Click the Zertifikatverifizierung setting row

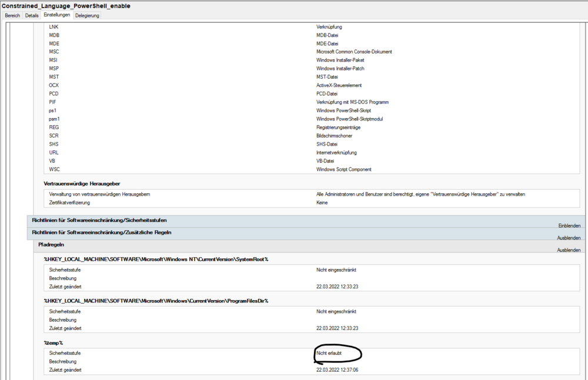69,202
